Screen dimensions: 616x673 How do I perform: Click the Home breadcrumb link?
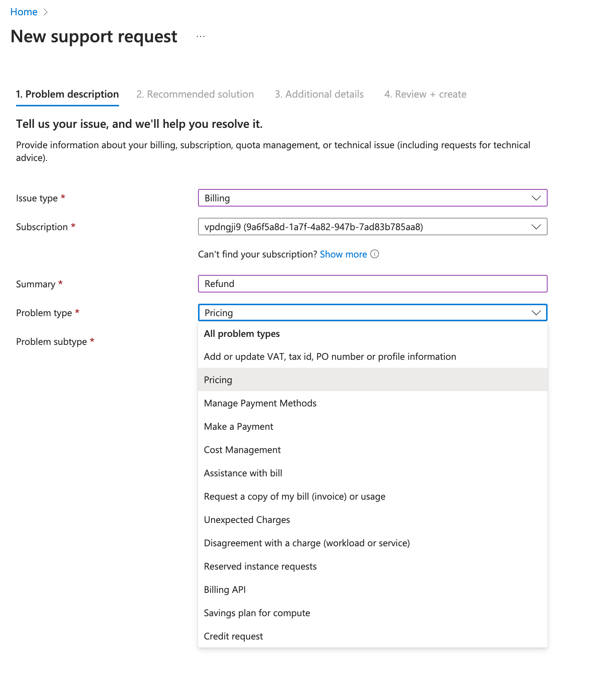click(24, 12)
